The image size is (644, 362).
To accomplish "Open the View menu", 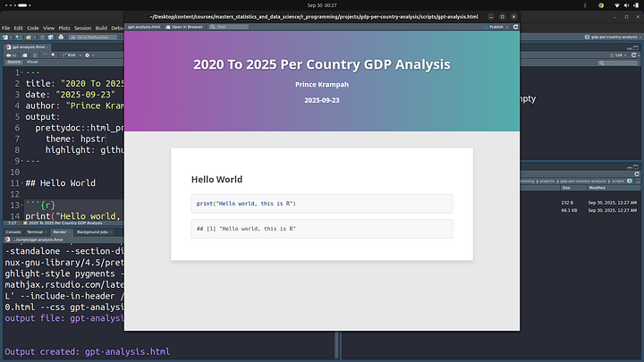I will coord(48,28).
